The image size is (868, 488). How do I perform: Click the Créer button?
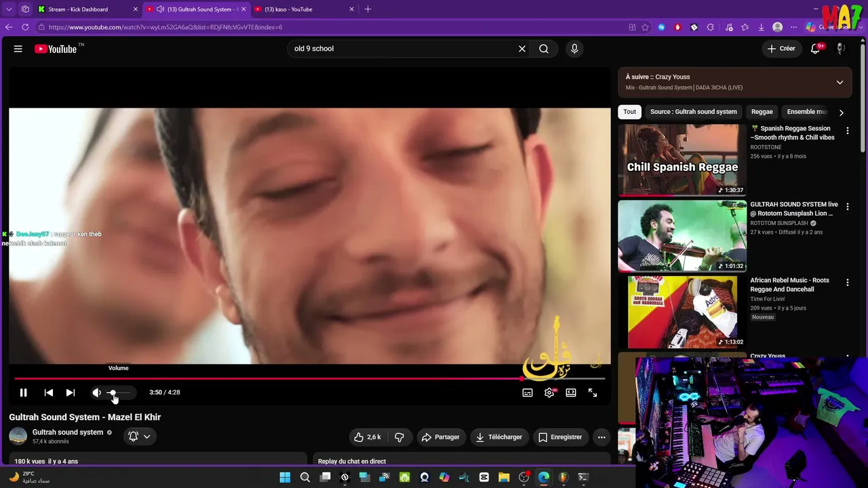(x=781, y=49)
